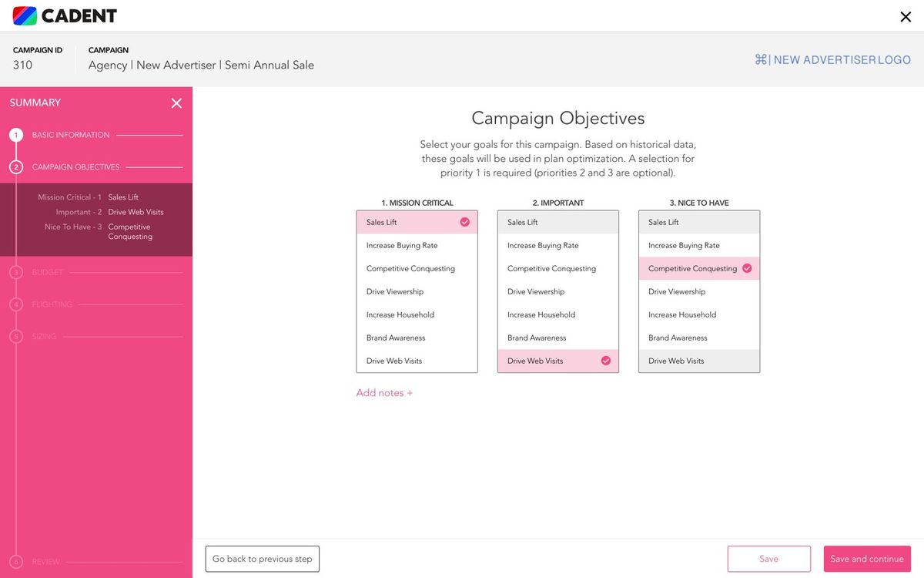Navigate to Basic Information in sidebar
924x578 pixels.
click(x=70, y=134)
